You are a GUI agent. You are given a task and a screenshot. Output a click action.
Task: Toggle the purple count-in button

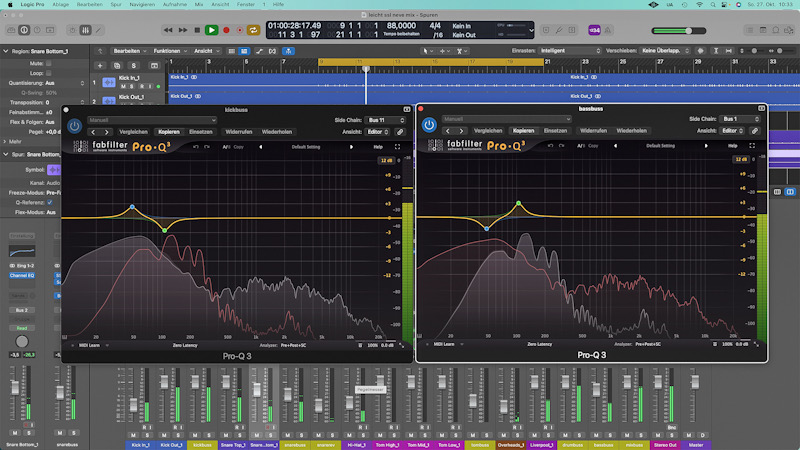coord(594,30)
